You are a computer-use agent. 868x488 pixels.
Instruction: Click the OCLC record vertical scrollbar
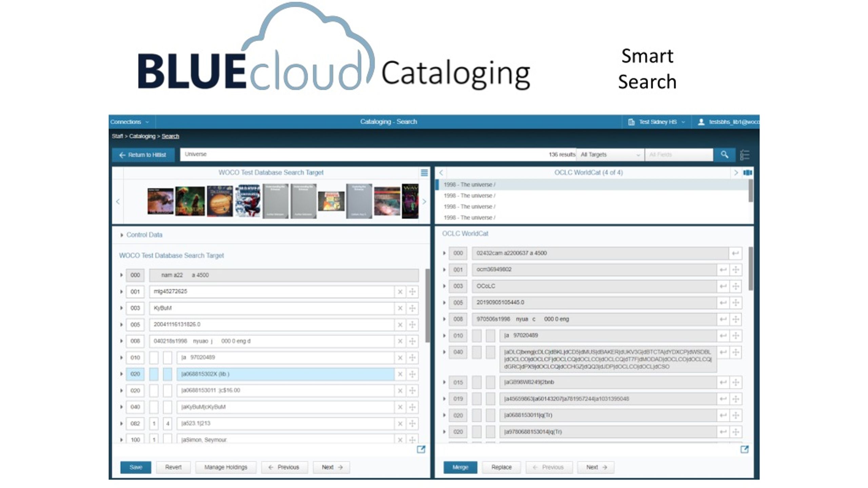point(751,268)
